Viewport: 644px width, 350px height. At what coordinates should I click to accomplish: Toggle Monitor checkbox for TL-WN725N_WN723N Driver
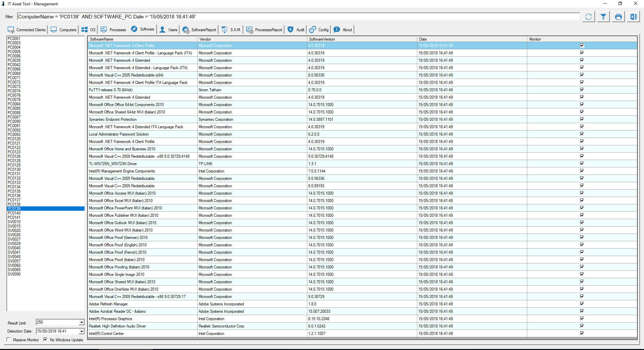[x=582, y=163]
